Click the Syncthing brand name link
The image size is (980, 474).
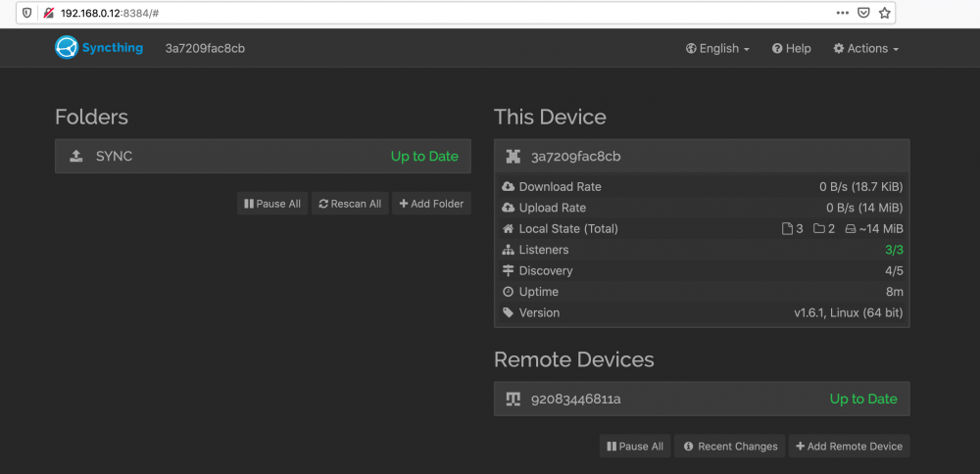coord(113,48)
